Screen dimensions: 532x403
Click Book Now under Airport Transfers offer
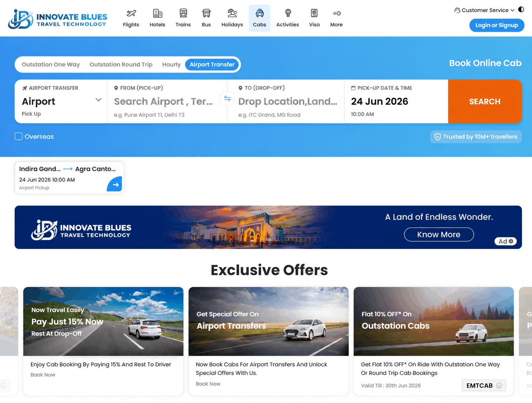pyautogui.click(x=208, y=384)
